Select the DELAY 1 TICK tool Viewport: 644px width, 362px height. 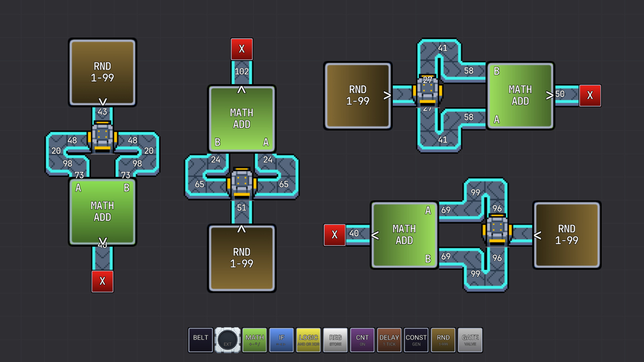coord(389,340)
